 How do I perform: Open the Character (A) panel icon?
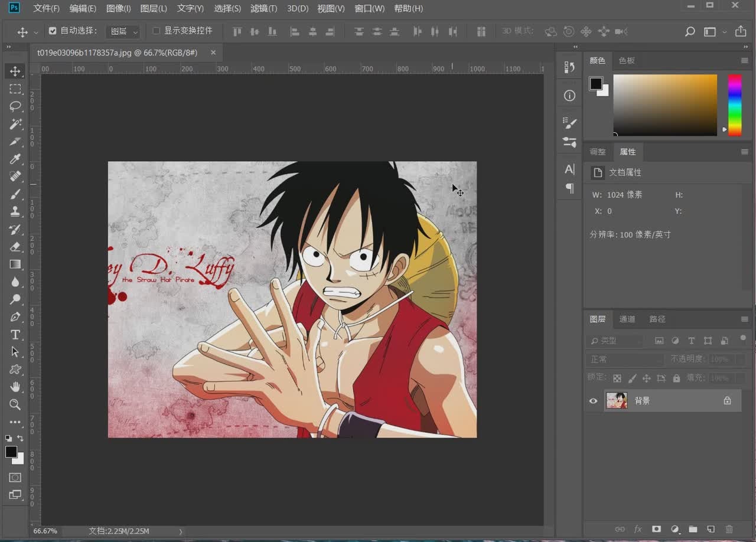click(569, 169)
